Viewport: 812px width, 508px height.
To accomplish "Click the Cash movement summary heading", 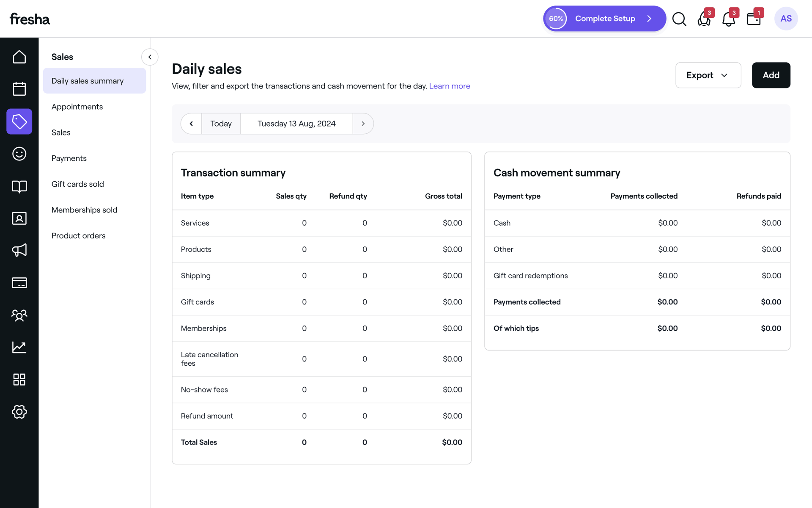I will [x=557, y=173].
